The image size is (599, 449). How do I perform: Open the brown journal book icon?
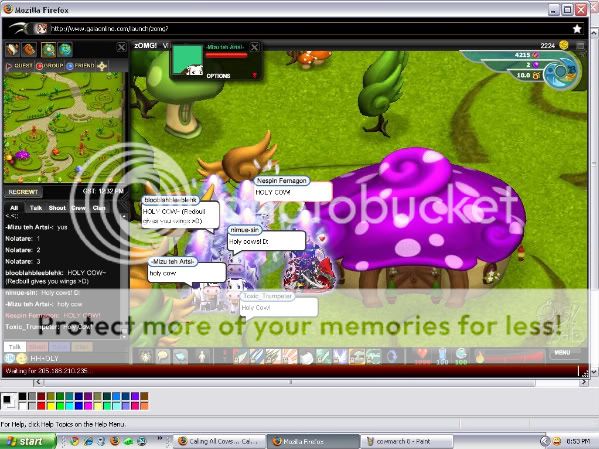(29, 49)
